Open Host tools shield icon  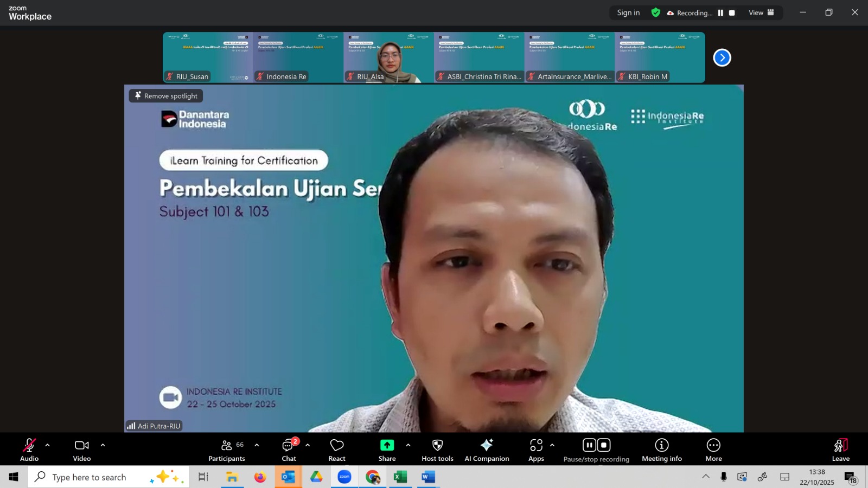[437, 450]
